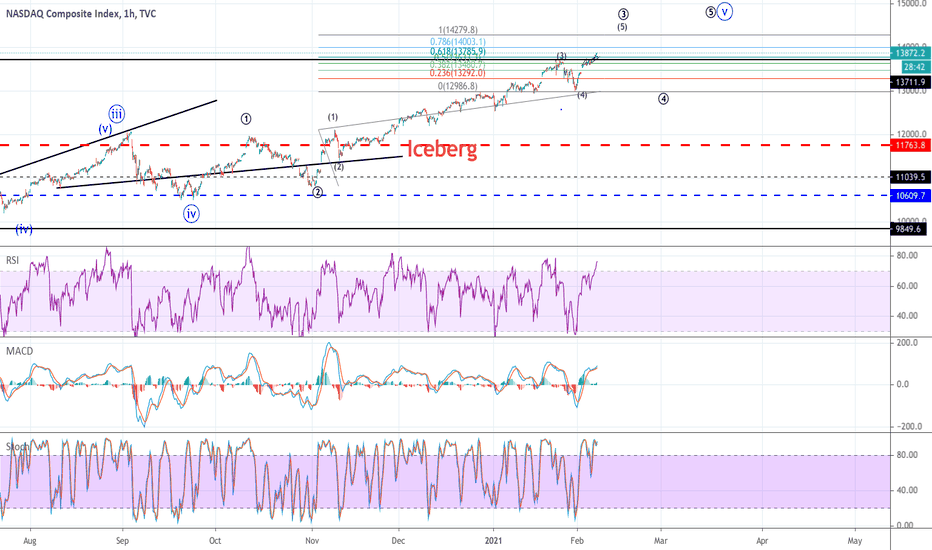Viewport: 932px width, 550px height.
Task: Select the blue circled iii wave marker
Action: click(x=116, y=114)
